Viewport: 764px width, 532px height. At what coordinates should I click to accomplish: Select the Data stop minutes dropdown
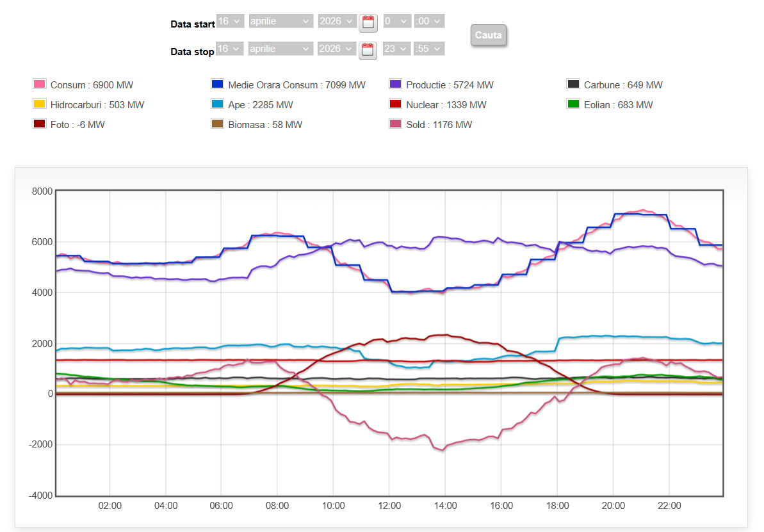(x=429, y=49)
